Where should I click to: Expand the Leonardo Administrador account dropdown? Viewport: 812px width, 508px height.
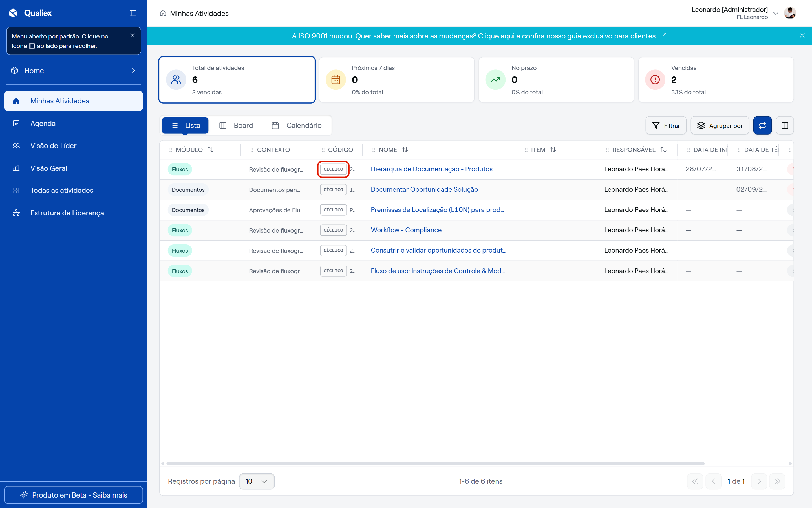(776, 13)
